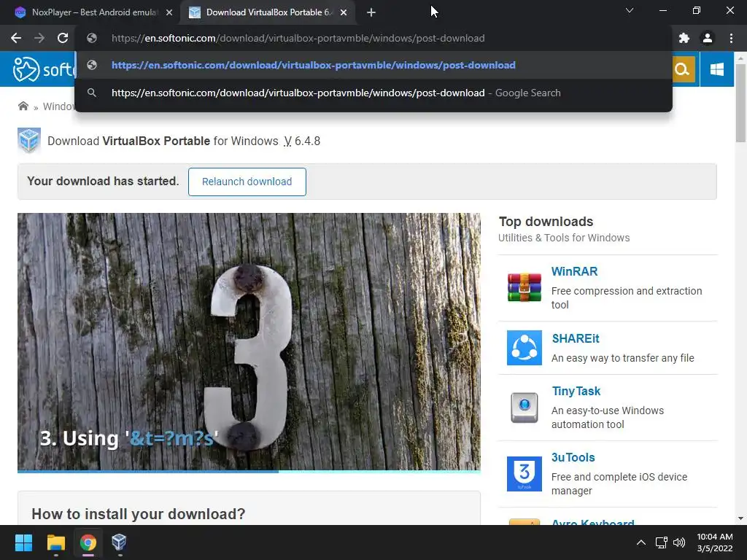747x560 pixels.
Task: Open the WinRAR link
Action: click(x=574, y=271)
